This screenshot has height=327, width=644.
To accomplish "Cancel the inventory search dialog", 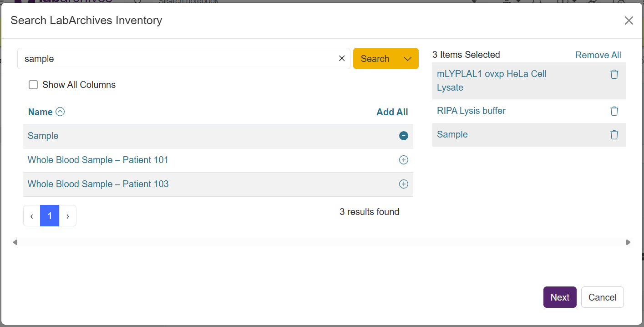I will click(602, 297).
